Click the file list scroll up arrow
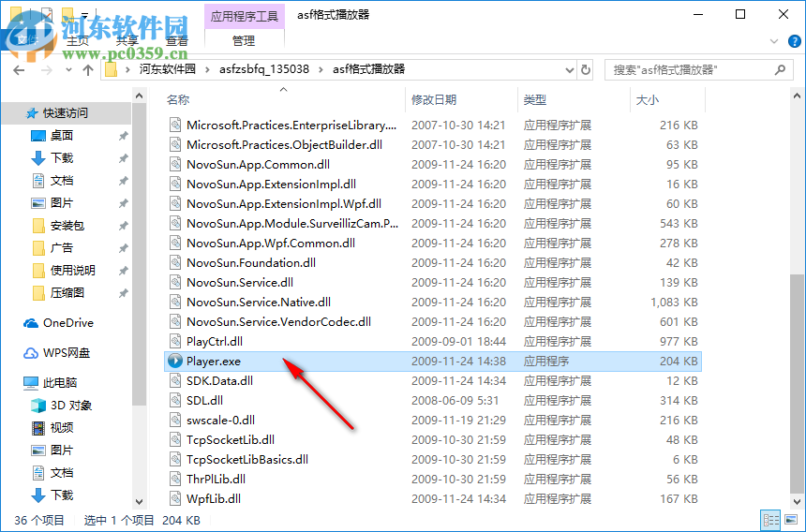This screenshot has height=532, width=806. coord(797,96)
